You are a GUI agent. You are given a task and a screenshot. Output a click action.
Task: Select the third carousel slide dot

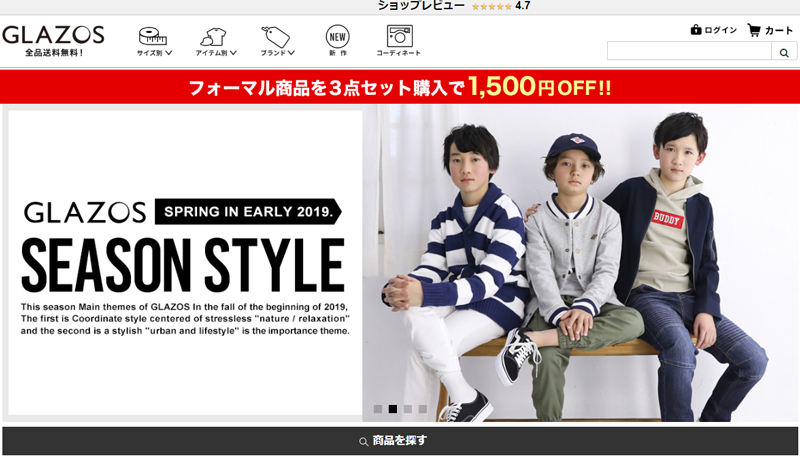coord(408,409)
